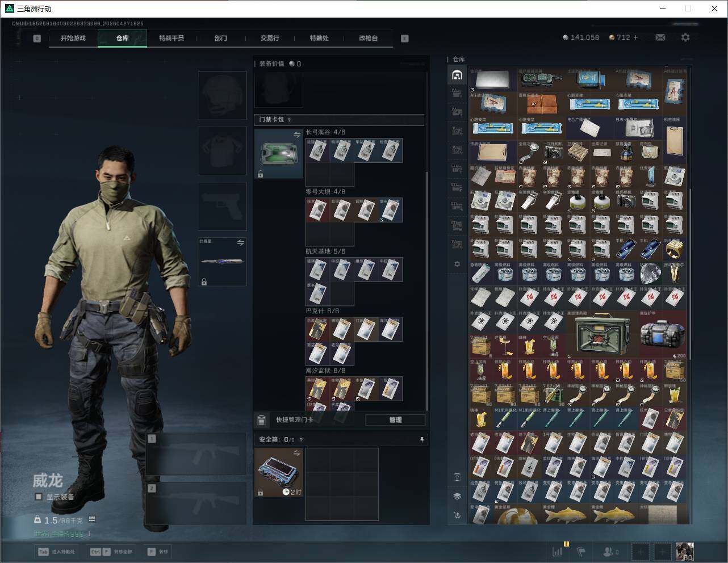
Task: Switch to the 部门 tab
Action: [x=221, y=39]
